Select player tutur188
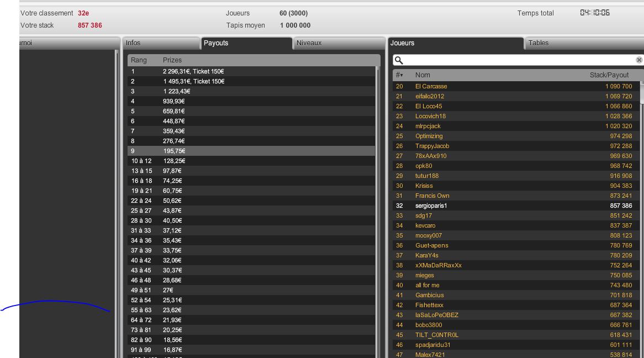The image size is (644, 358). (x=516, y=176)
